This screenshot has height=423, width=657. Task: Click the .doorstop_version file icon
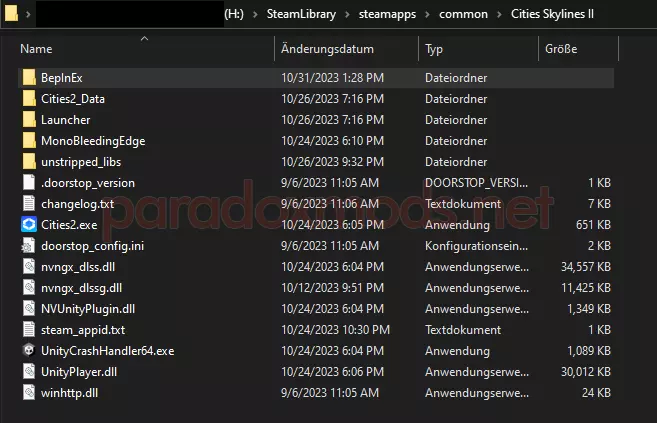click(x=29, y=183)
